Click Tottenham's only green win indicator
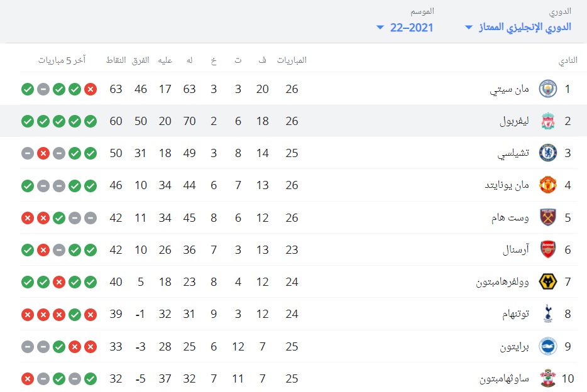 tap(75, 315)
